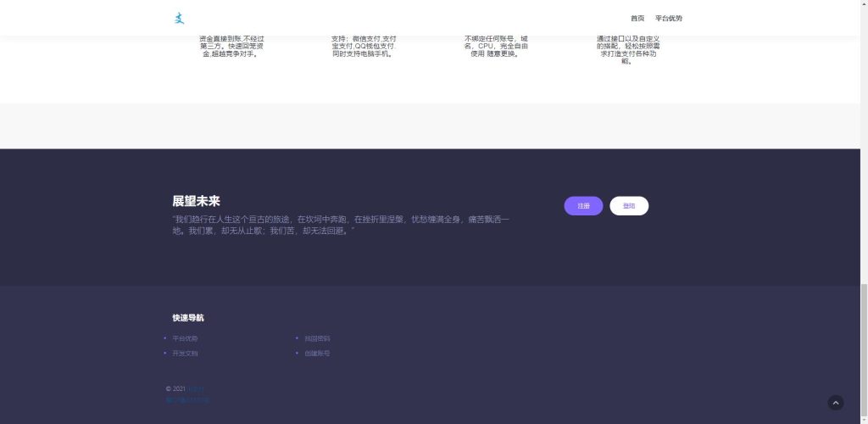Click the blue link after © 2021
868x424 pixels.
tap(196, 388)
